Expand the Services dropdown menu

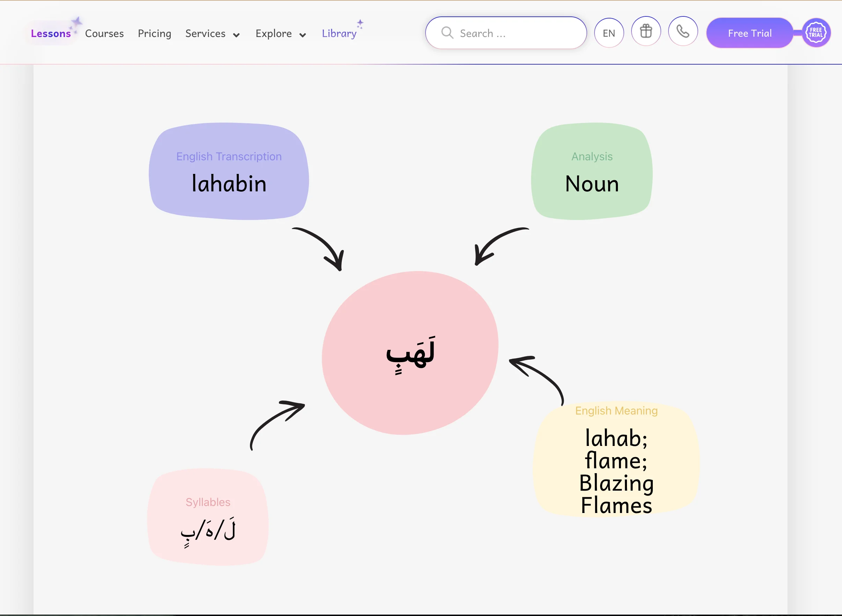click(213, 34)
